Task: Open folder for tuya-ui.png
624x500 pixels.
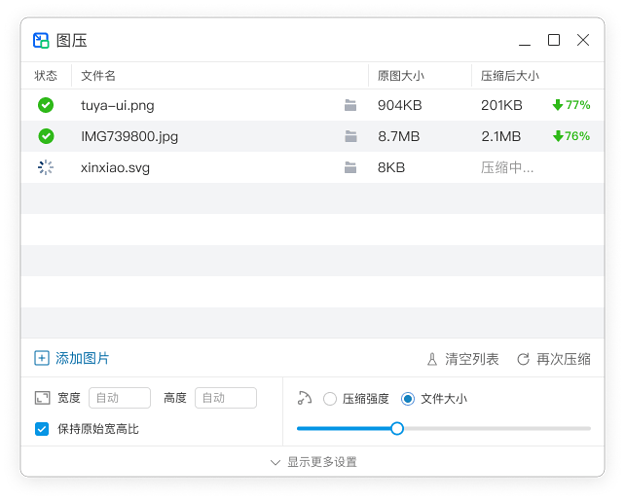Action: pyautogui.click(x=350, y=105)
